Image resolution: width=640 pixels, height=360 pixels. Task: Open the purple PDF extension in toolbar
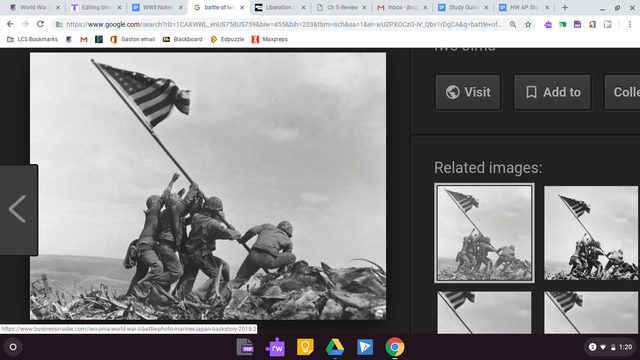(577, 24)
